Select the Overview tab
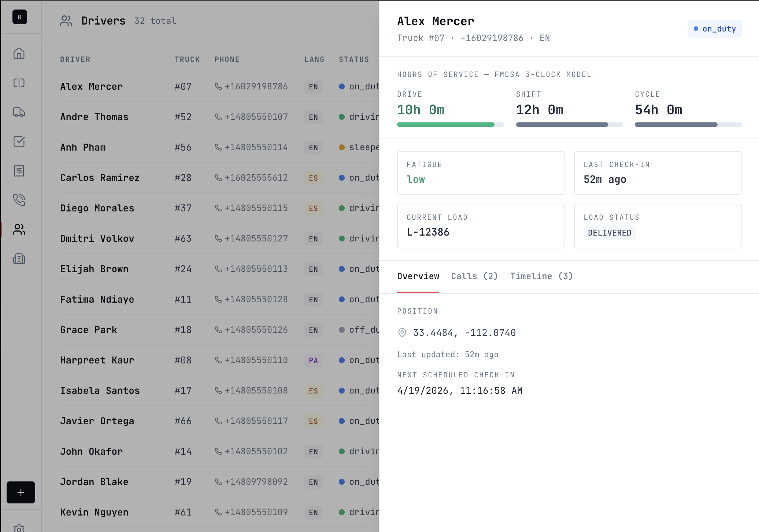Viewport: 759px width, 532px height. pos(418,276)
